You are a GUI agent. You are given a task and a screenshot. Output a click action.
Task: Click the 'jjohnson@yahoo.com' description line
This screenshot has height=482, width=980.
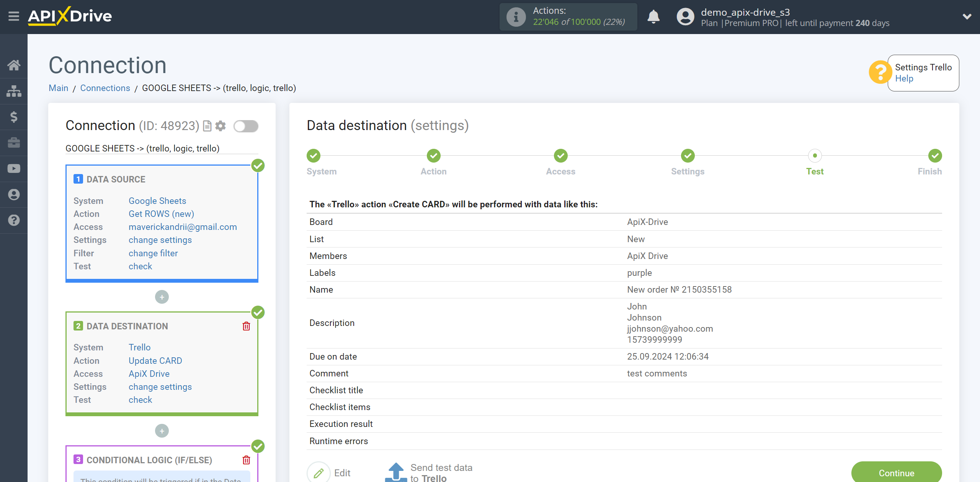coord(670,329)
